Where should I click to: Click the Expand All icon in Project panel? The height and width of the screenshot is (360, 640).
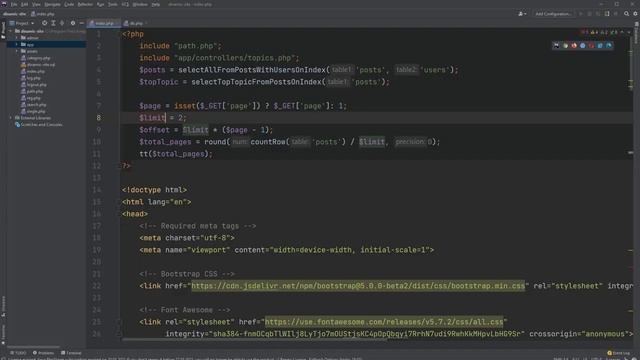pyautogui.click(x=53, y=23)
